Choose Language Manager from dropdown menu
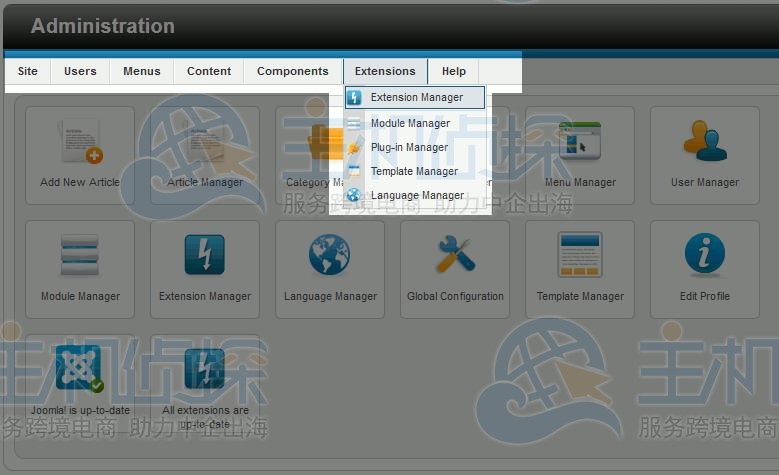This screenshot has width=779, height=475. point(415,195)
